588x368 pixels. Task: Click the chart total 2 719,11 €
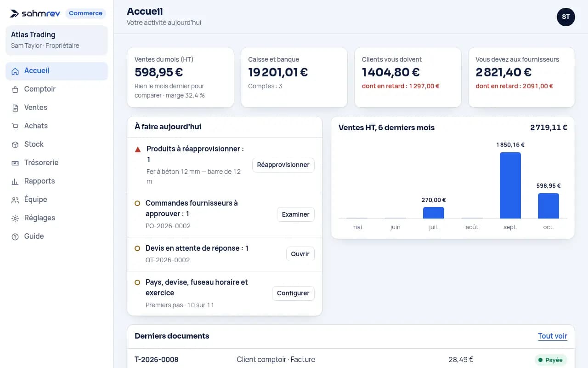(548, 127)
